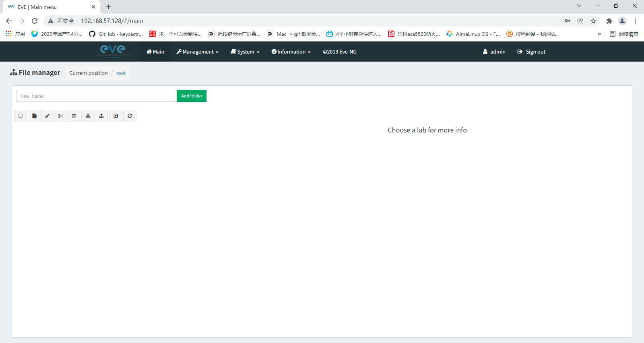The height and width of the screenshot is (343, 644).
Task: Refresh the file list with refresh icon
Action: tap(130, 116)
